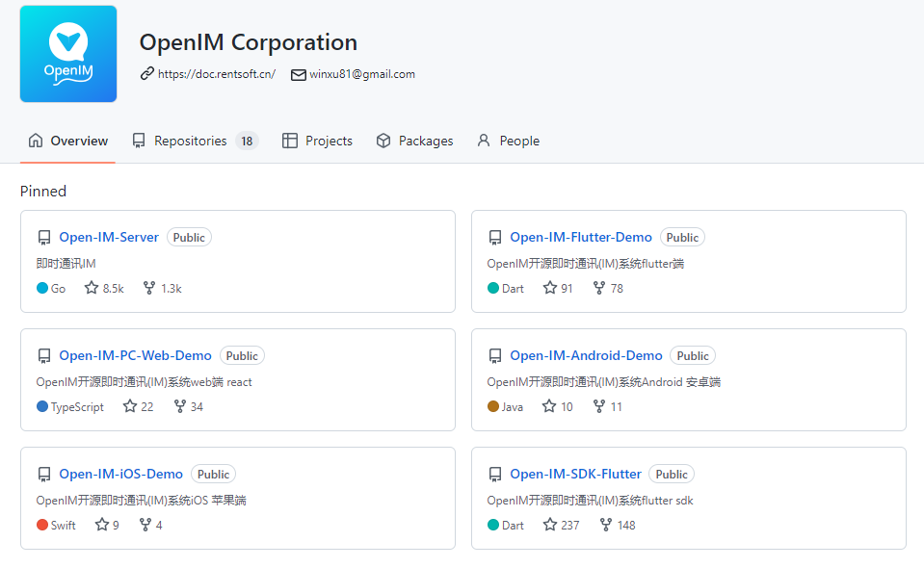Click the OpenIM organization avatar
The height and width of the screenshot is (568, 924).
pyautogui.click(x=67, y=53)
